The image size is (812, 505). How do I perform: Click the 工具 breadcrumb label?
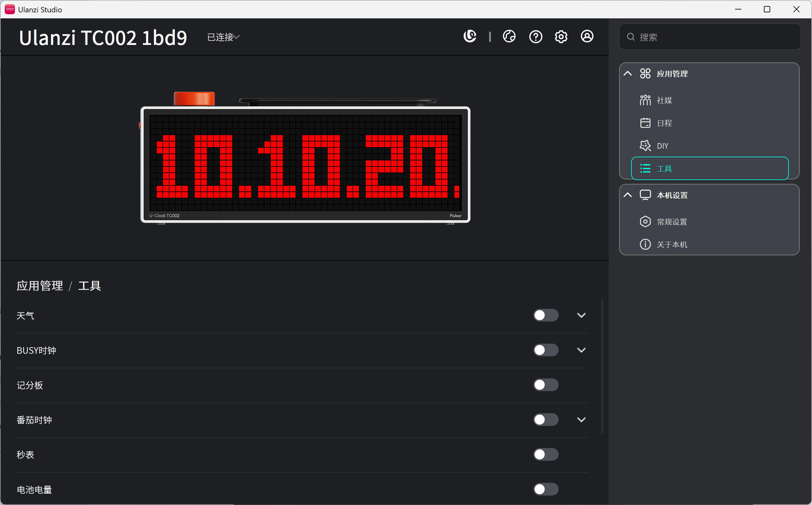coord(89,286)
